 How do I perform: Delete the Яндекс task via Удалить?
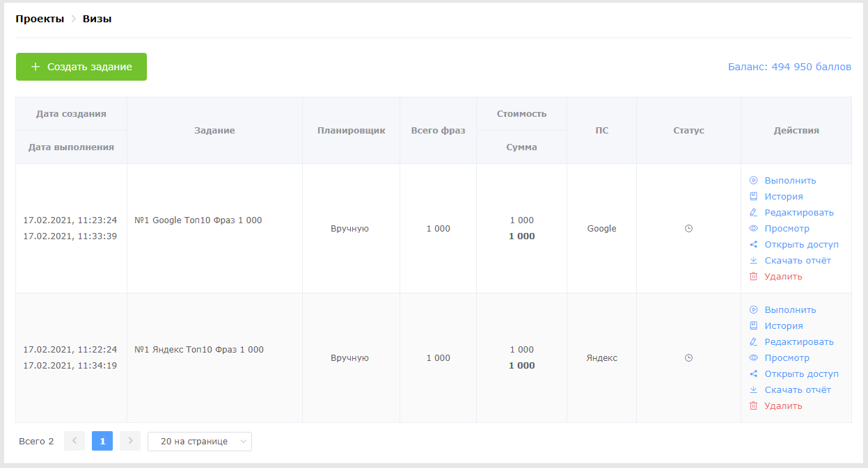[x=783, y=405]
